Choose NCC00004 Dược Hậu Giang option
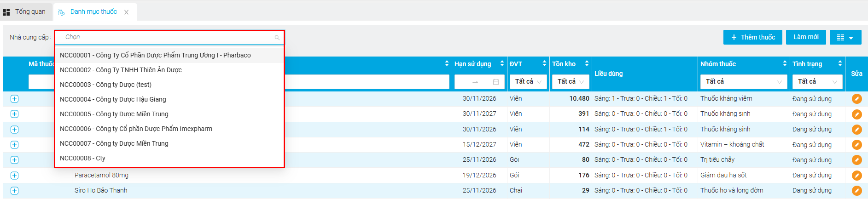Screen dimensions: 868x199 point(169,99)
